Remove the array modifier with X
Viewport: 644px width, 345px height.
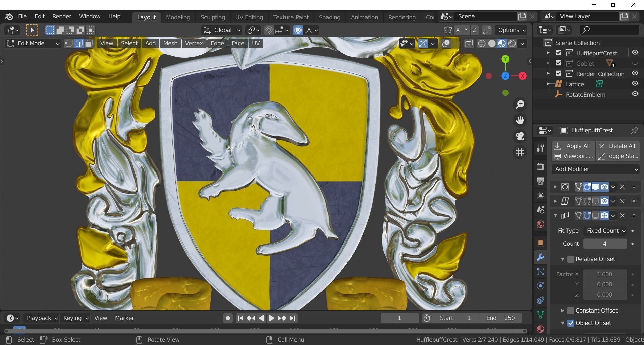click(x=622, y=216)
